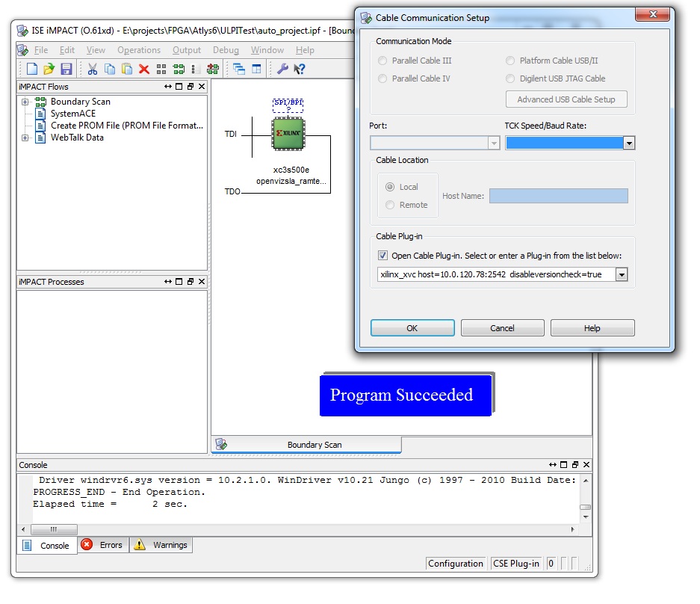Click the red Delete X icon

[144, 70]
